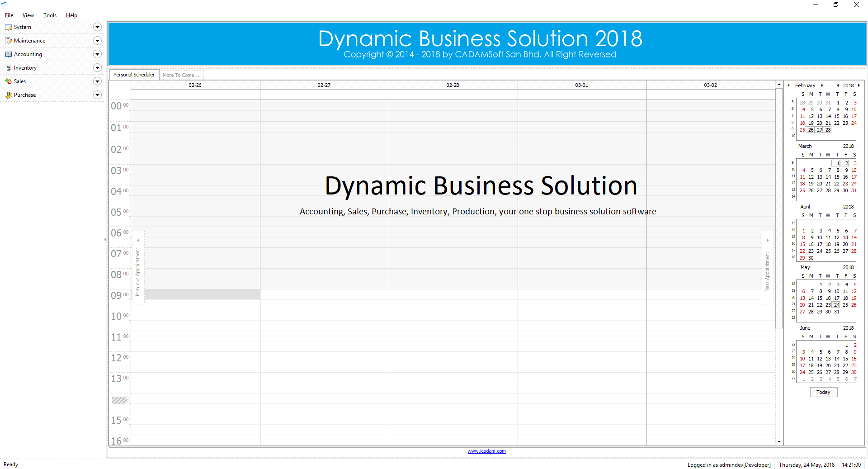This screenshot has width=868, height=469.
Task: Jump to the Next Appointment
Action: point(767,268)
